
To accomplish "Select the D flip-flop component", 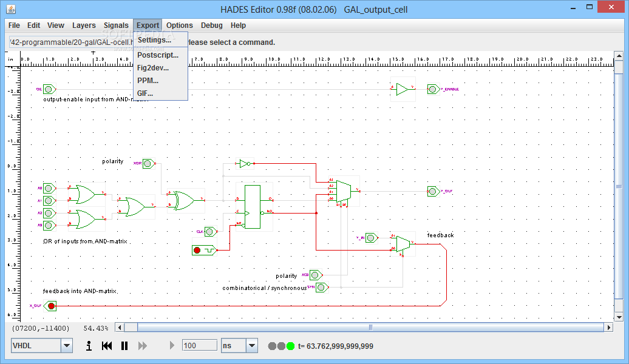I will click(x=253, y=207).
